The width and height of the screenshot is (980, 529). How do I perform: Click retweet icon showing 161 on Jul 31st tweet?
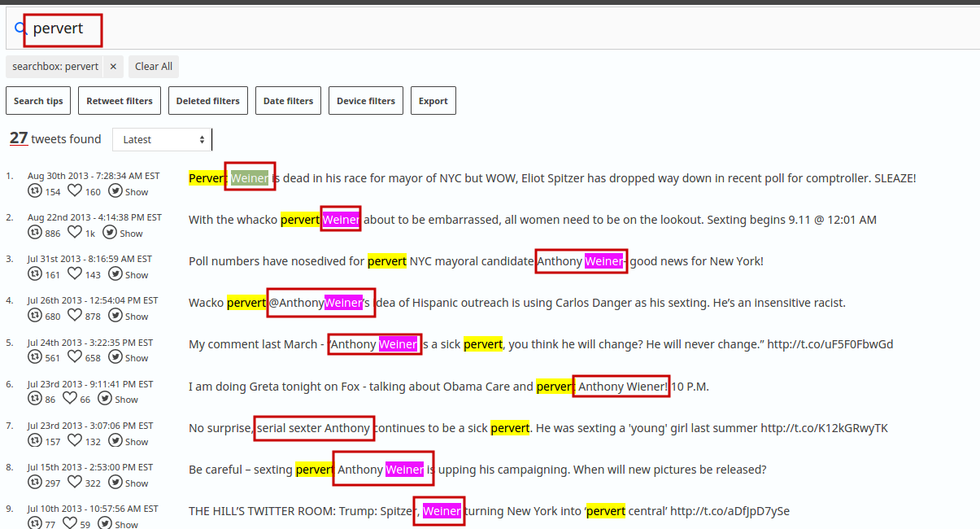tap(35, 273)
